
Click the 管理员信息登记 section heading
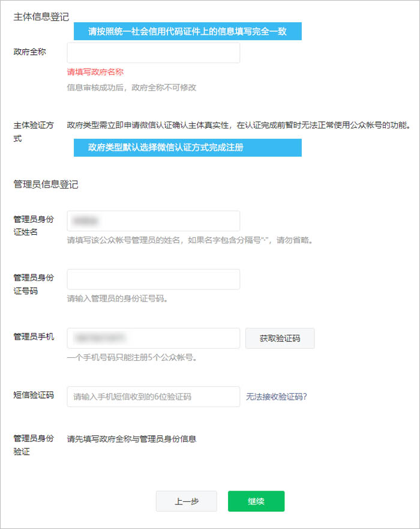(x=46, y=184)
